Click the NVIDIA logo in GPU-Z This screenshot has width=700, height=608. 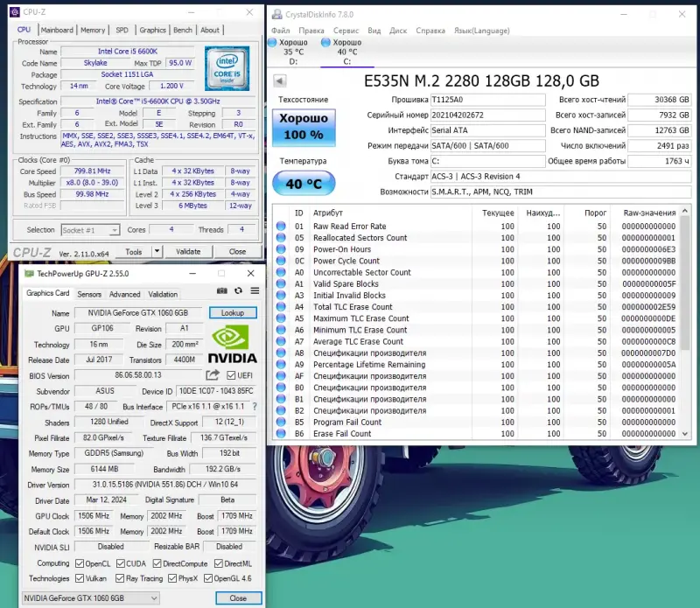[x=232, y=344]
